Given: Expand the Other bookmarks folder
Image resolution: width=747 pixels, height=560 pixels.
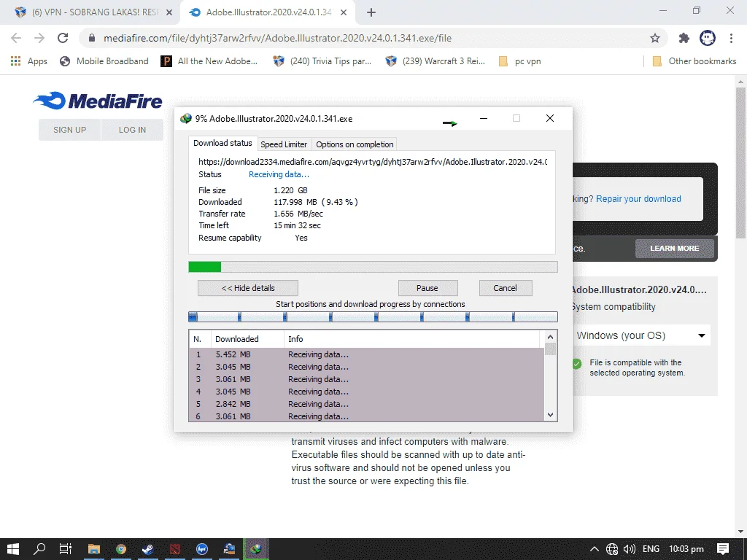Looking at the screenshot, I should click(694, 61).
